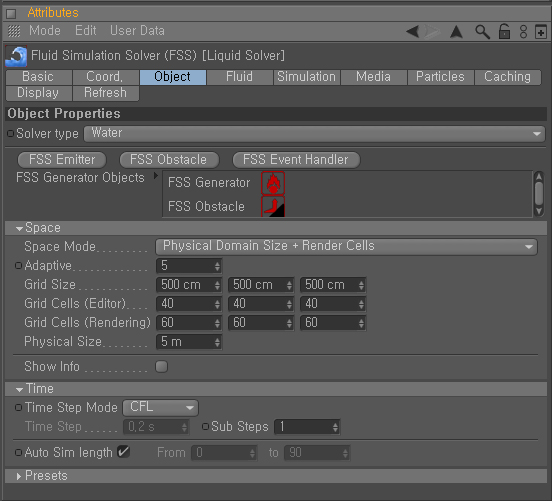Open the search magnifier icon
The width and height of the screenshot is (552, 501).
(482, 32)
